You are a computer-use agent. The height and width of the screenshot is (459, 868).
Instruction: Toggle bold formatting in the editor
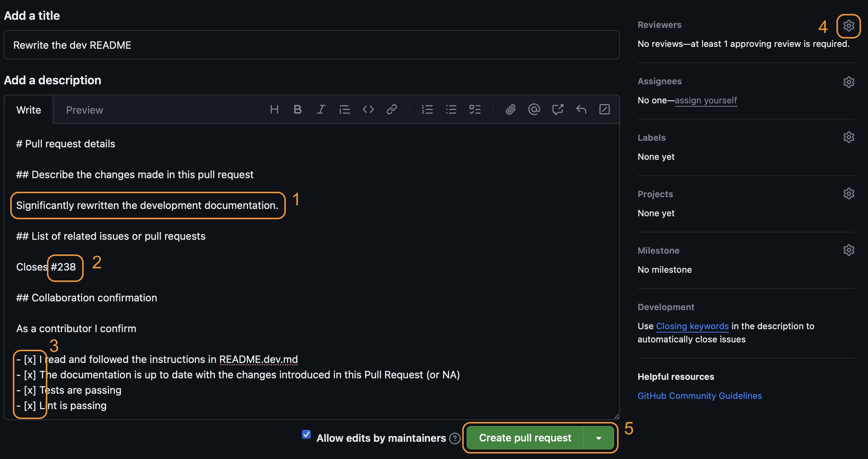coord(298,109)
